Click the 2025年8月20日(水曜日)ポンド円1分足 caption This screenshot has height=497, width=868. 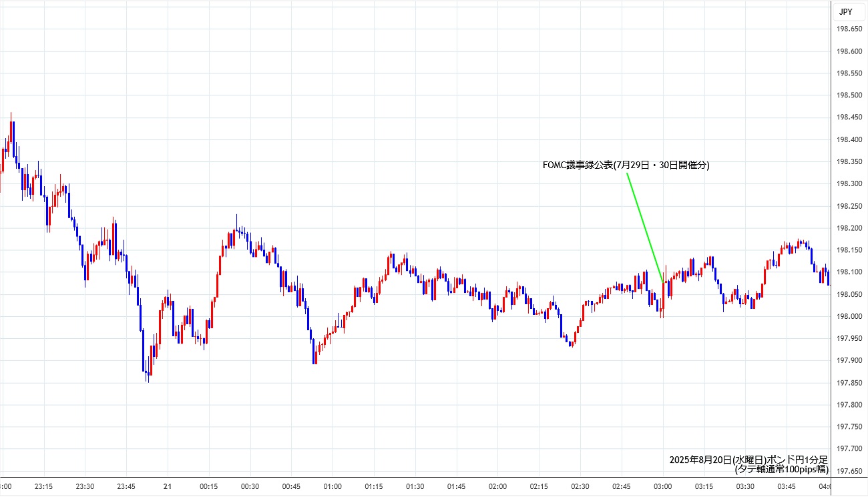(748, 460)
